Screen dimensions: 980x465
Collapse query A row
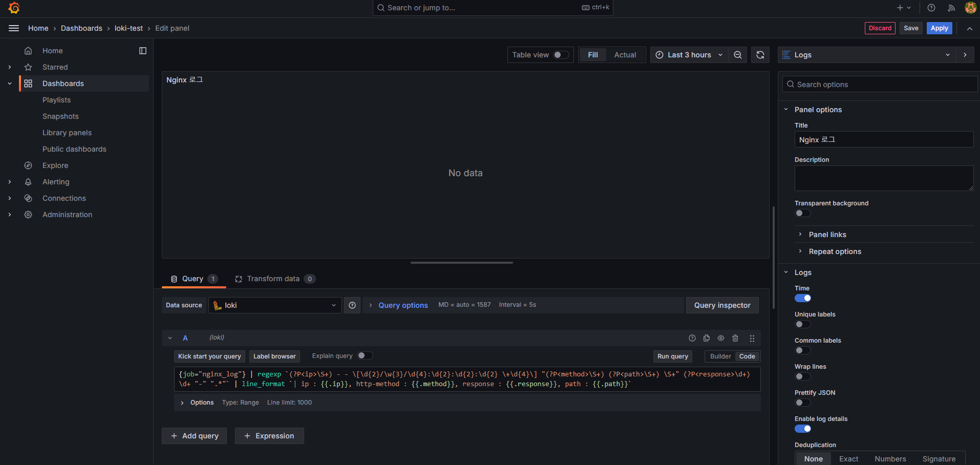170,338
